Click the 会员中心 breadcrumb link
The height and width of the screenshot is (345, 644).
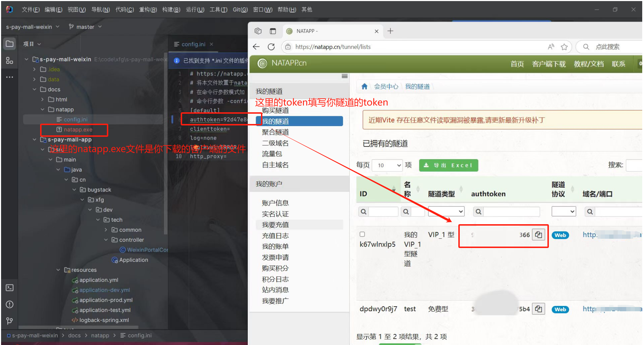click(386, 86)
